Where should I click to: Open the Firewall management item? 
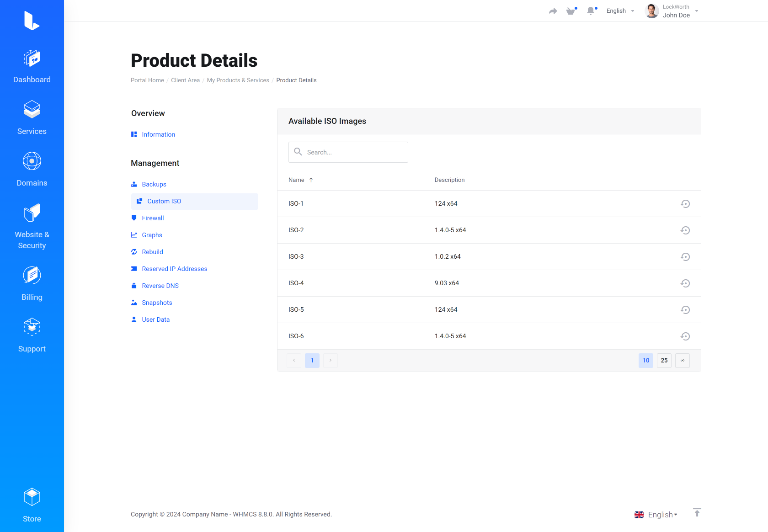tap(153, 218)
